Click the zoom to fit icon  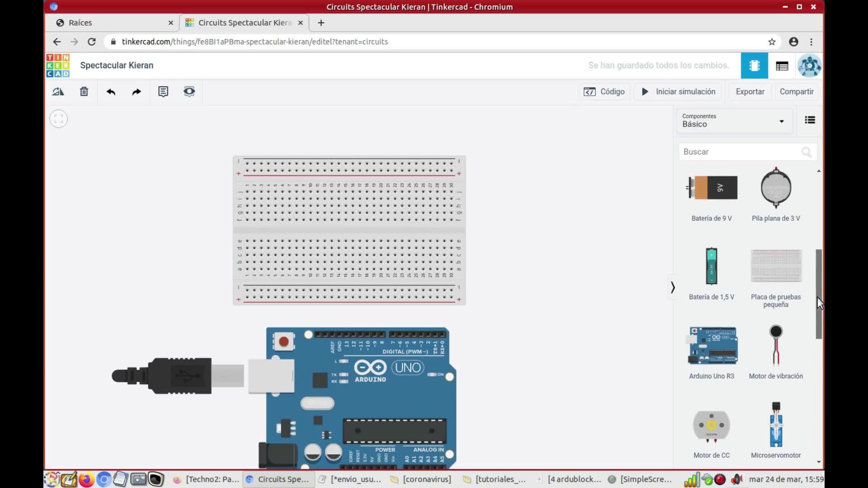coord(58,119)
